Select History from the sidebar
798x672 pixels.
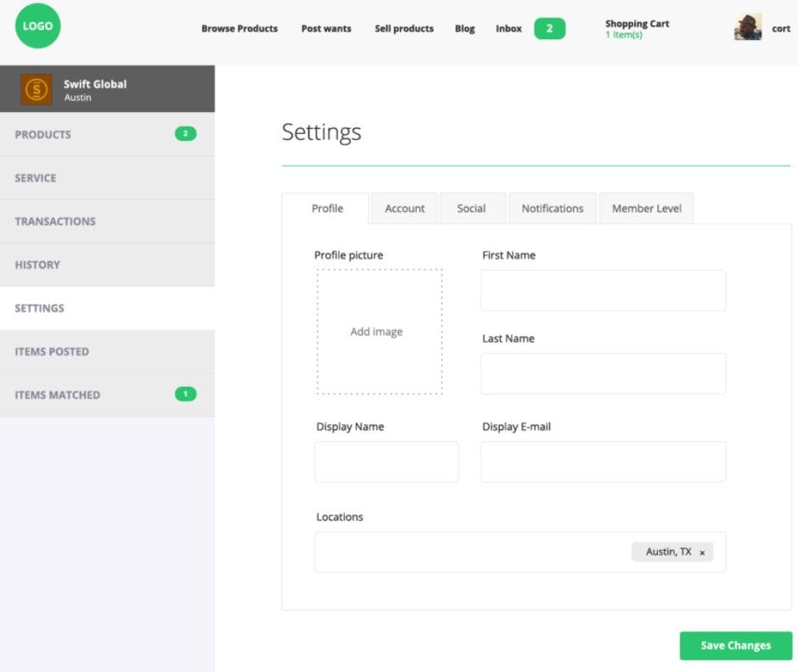[x=37, y=265]
